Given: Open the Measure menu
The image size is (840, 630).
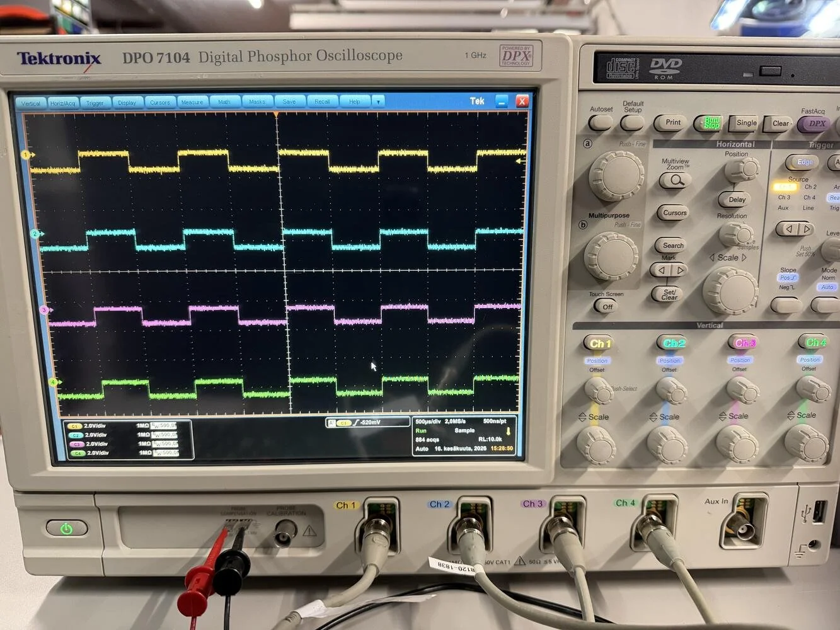Looking at the screenshot, I should click(192, 102).
